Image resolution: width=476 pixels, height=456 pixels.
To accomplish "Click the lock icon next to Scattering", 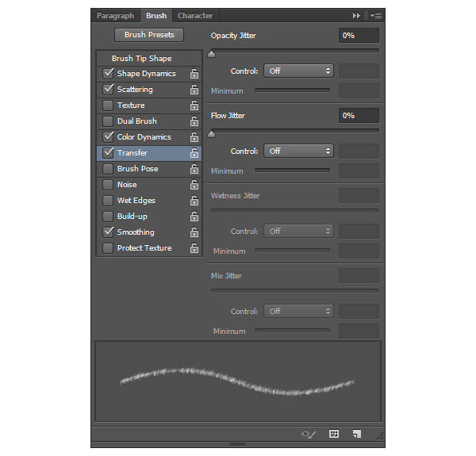I will point(194,90).
